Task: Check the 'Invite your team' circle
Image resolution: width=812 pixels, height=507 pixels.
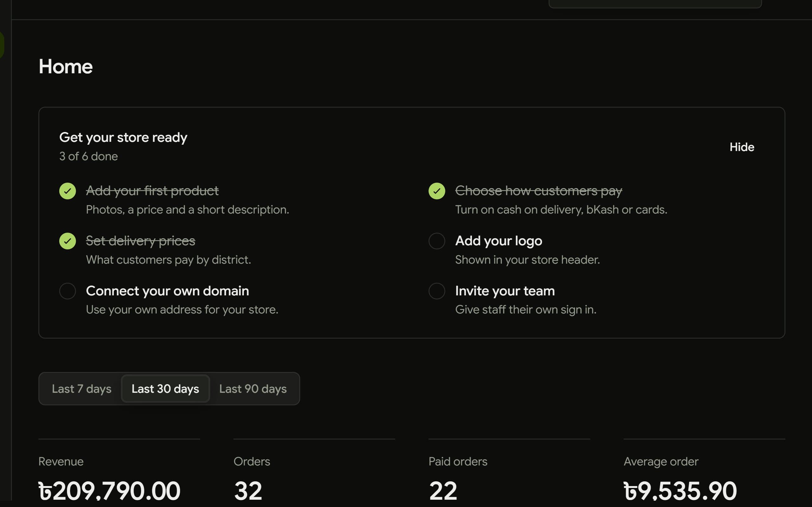Action: (x=437, y=291)
